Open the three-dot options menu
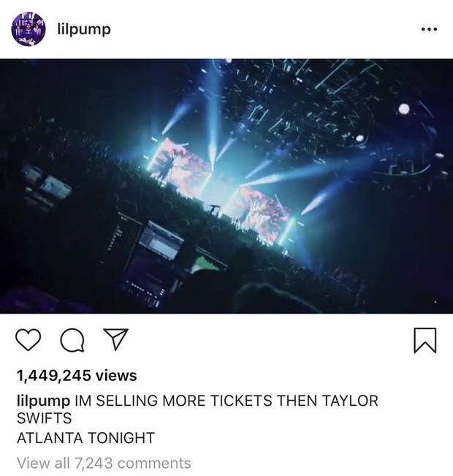This screenshot has height=476, width=453. [x=430, y=29]
